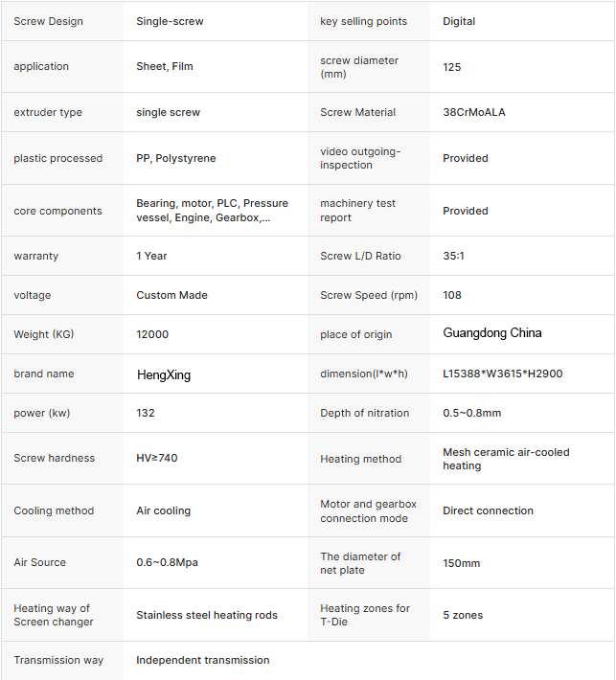The image size is (616, 680).
Task: Click the truncated core components text
Action: tap(212, 211)
